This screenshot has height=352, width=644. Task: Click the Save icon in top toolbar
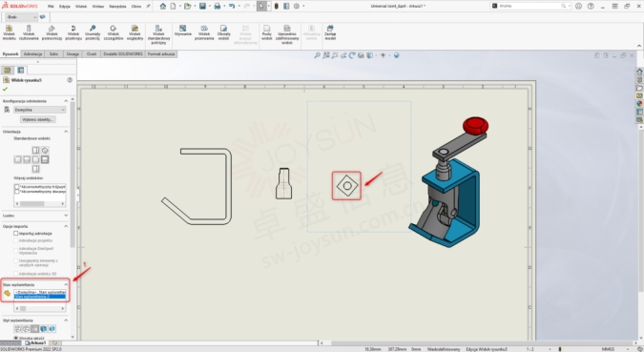tap(202, 6)
